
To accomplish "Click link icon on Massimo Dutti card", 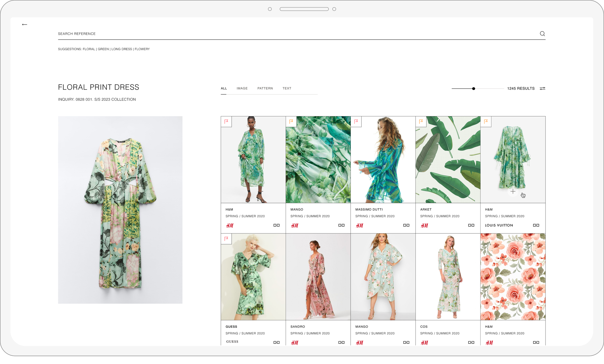I will (406, 225).
